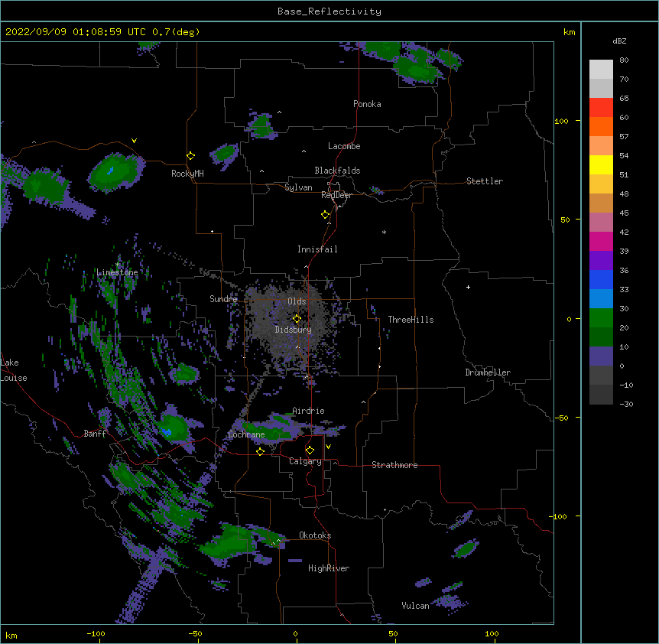The width and height of the screenshot is (659, 644).
Task: Click the yellow diamond marker beside RockyMH
Action: [191, 156]
